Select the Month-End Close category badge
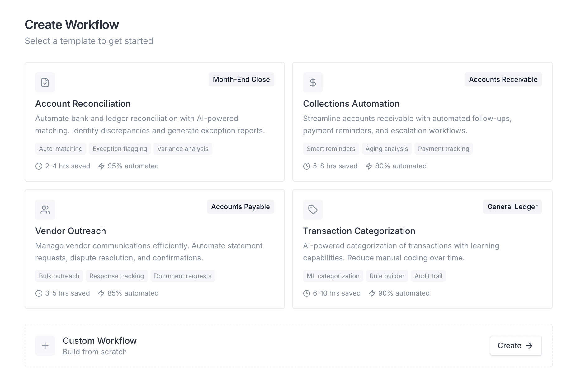 click(241, 80)
